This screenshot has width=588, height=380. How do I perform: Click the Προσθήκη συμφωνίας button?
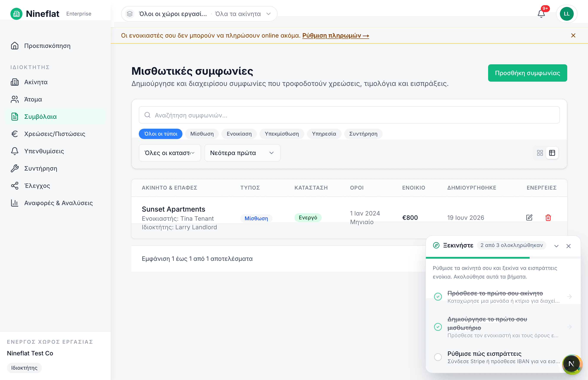[x=527, y=73]
